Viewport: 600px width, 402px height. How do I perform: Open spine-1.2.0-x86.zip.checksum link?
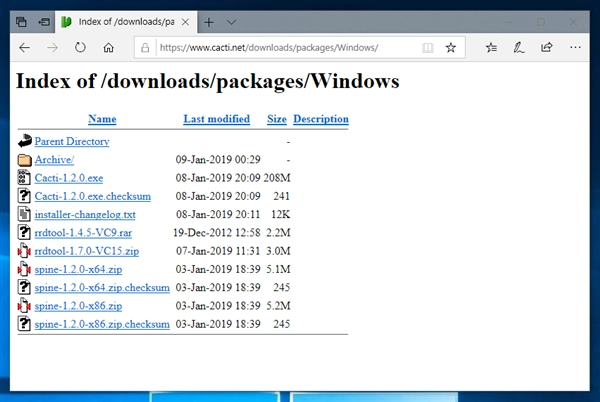(102, 324)
